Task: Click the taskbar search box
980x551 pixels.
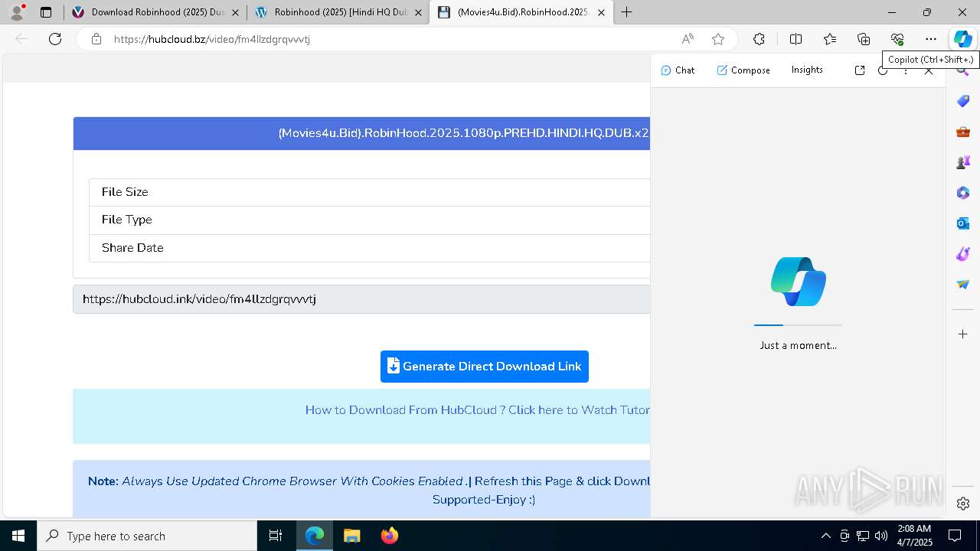Action: tap(147, 536)
